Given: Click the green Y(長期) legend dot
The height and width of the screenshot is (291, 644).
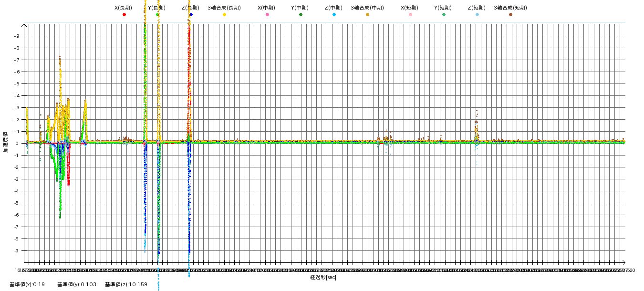Looking at the screenshot, I should [157, 15].
